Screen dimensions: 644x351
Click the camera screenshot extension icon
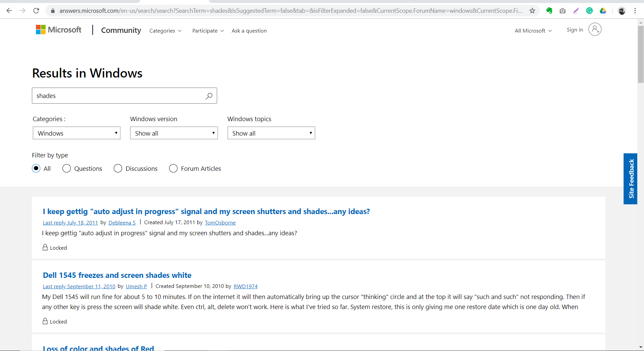(562, 11)
